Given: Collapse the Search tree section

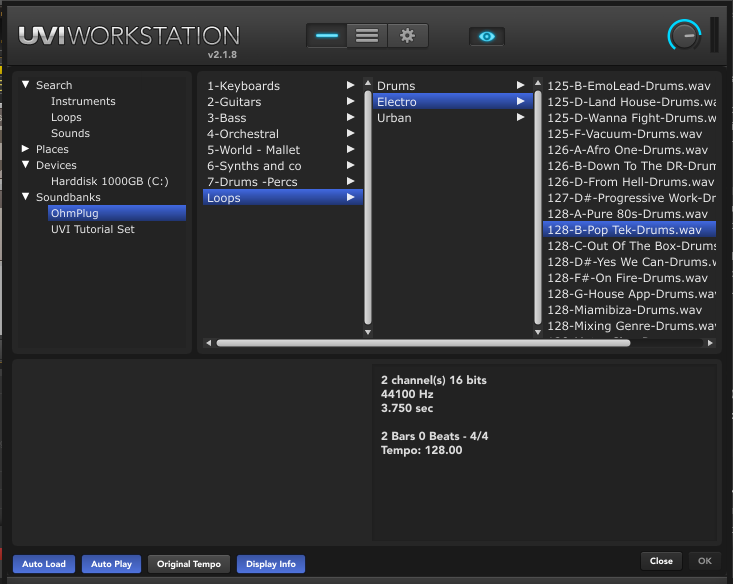Looking at the screenshot, I should (26, 85).
